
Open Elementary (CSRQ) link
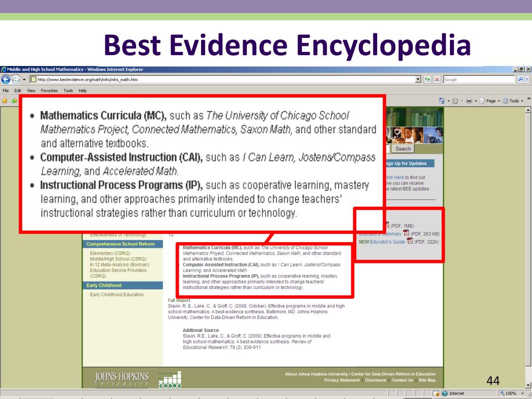[x=110, y=253]
